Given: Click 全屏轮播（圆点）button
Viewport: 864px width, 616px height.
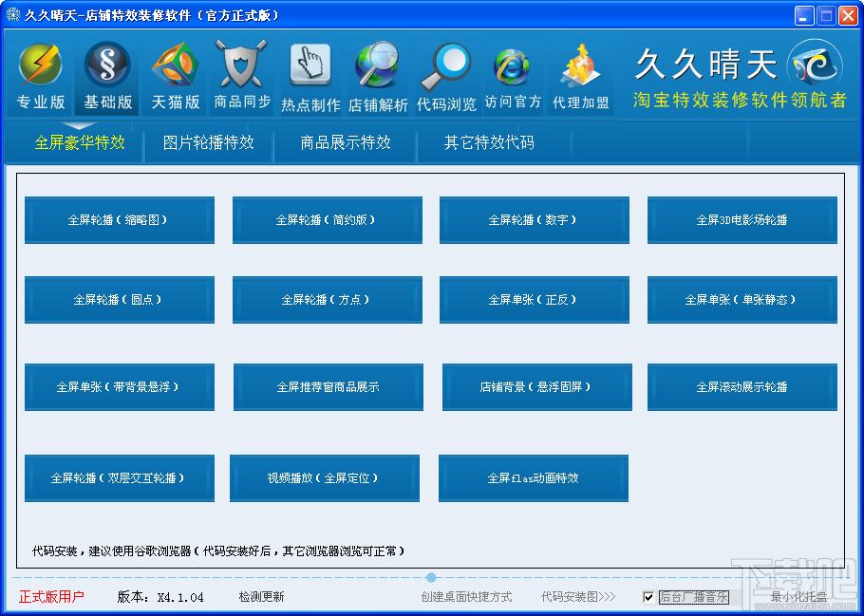Looking at the screenshot, I should 120,300.
